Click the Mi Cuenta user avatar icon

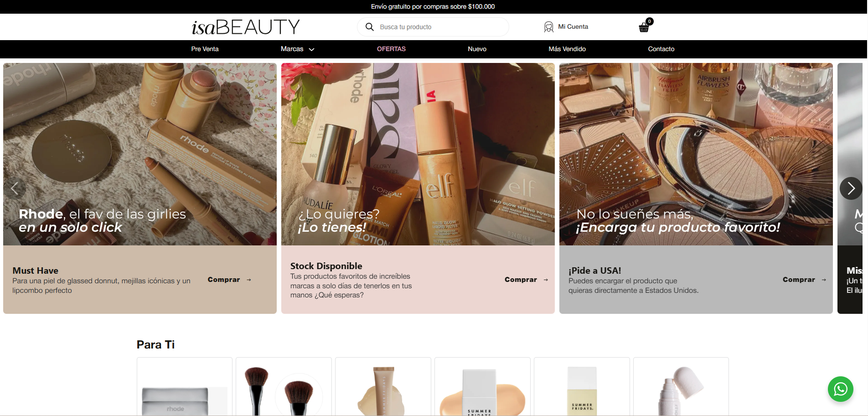point(549,27)
